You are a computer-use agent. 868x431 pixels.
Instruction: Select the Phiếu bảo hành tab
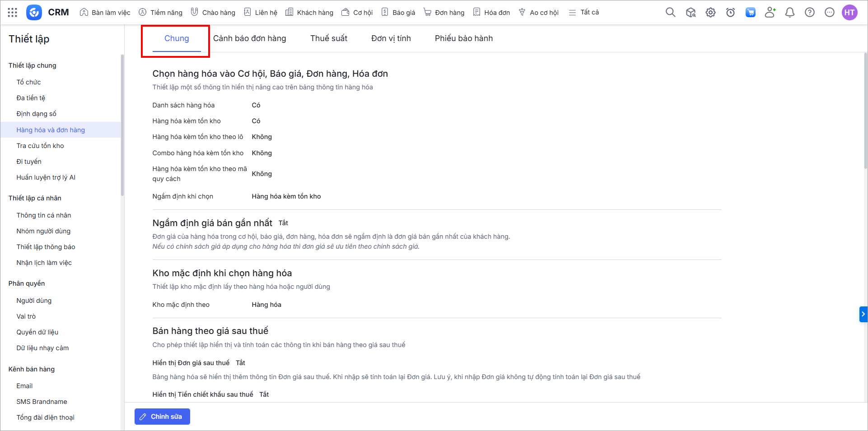463,38
